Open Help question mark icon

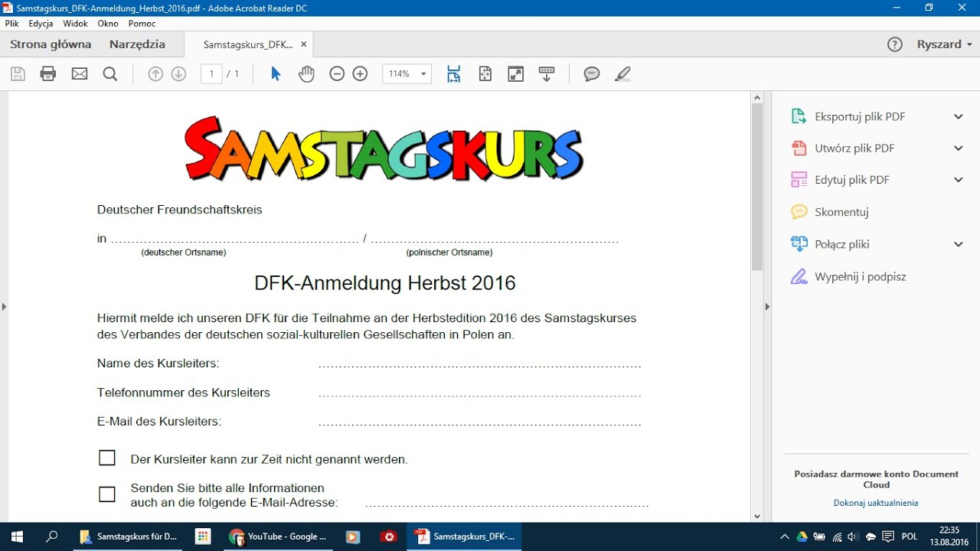click(895, 44)
